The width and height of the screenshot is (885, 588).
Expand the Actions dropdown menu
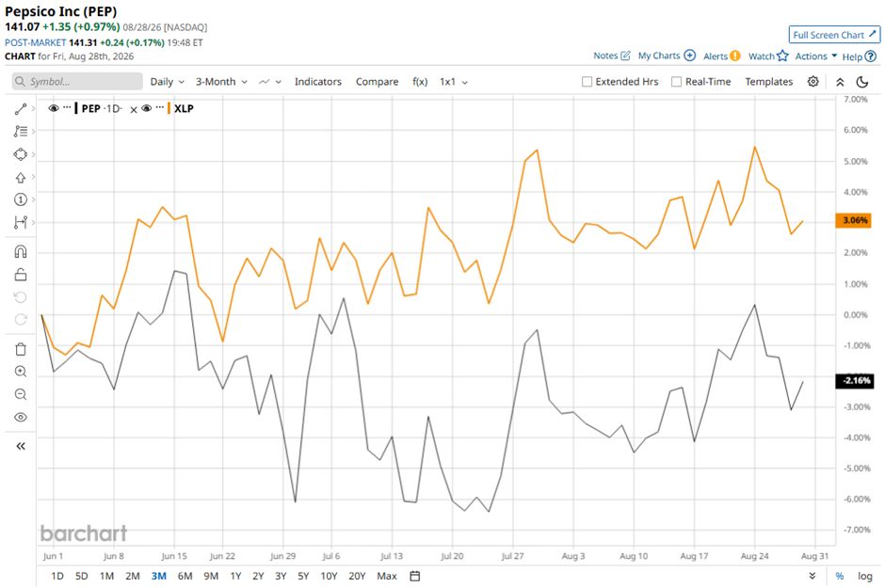click(x=815, y=56)
